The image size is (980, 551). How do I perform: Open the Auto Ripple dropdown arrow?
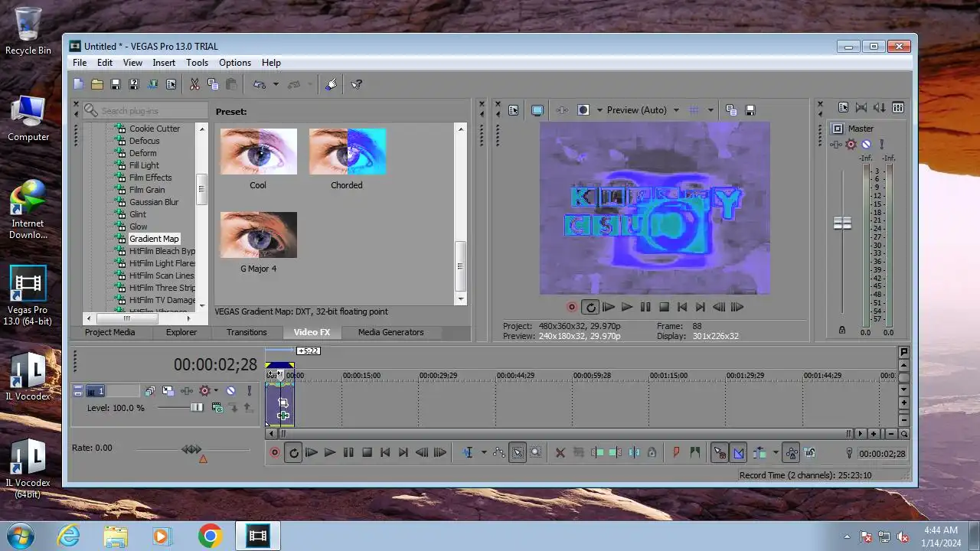(776, 453)
